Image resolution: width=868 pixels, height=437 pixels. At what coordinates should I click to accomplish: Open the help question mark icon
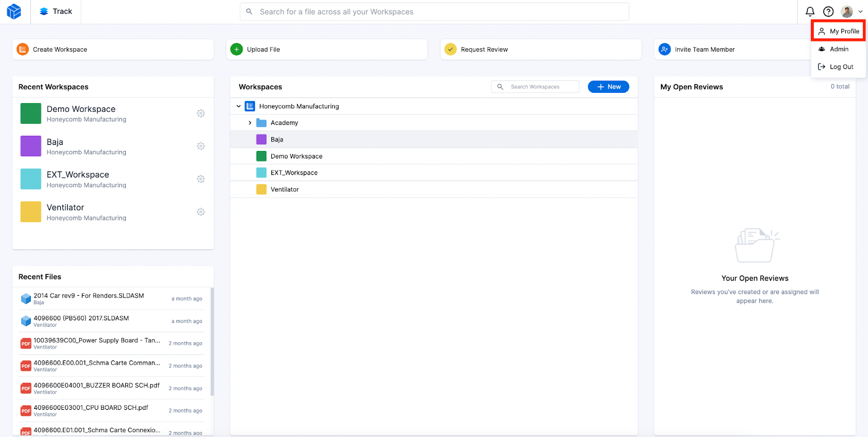coord(828,11)
